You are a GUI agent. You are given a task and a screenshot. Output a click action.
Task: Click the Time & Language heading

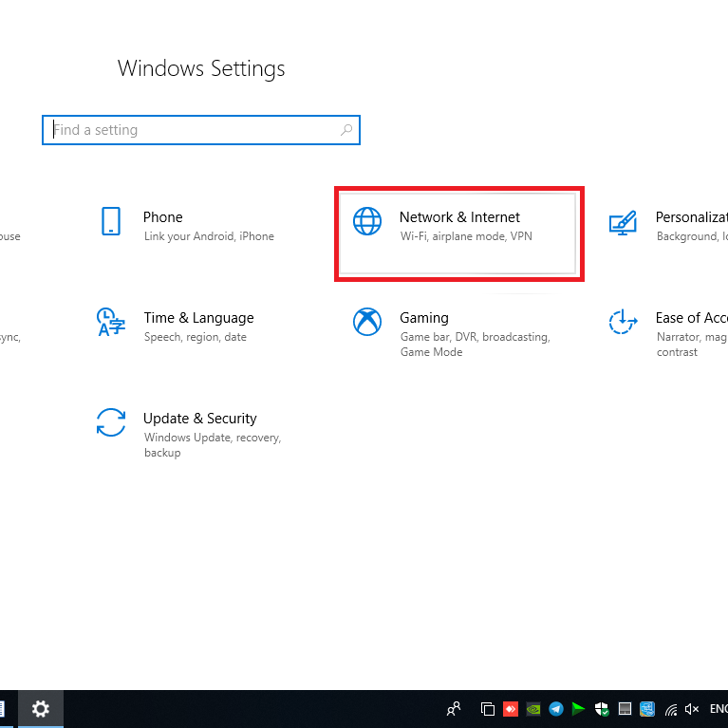click(198, 318)
